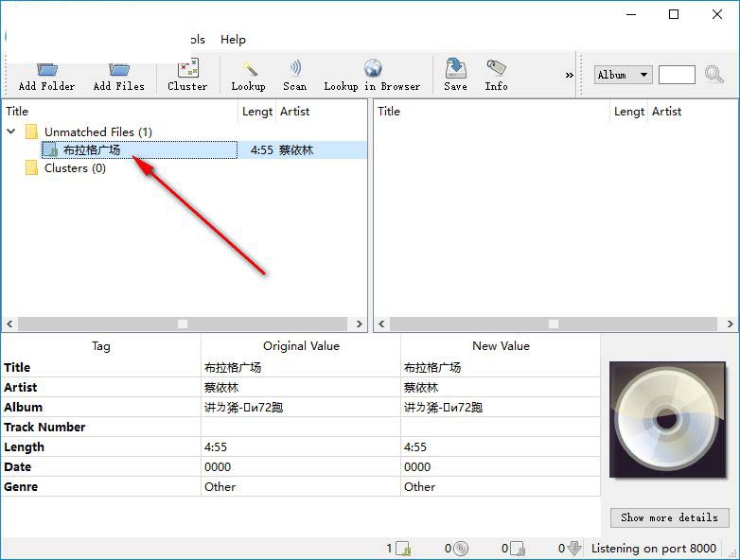Click left pane scrollbar right arrow
Viewport: 740px width, 560px height.
point(360,324)
